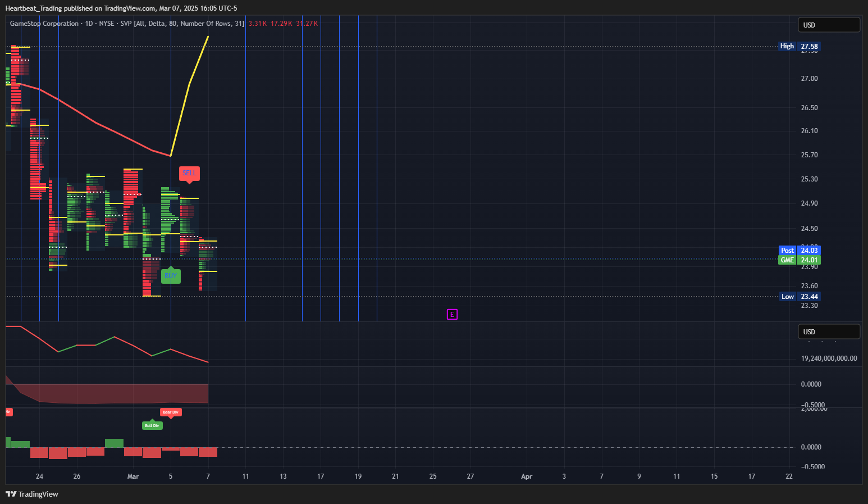Screen dimensions: 868x504
Task: Click the 'Apr' label on the date axis
Action: point(527,476)
